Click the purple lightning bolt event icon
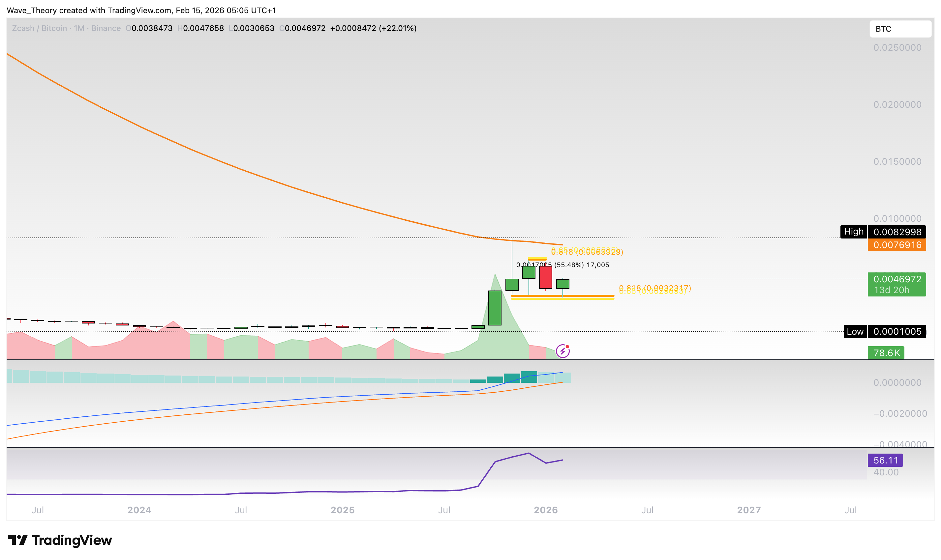 pyautogui.click(x=562, y=351)
